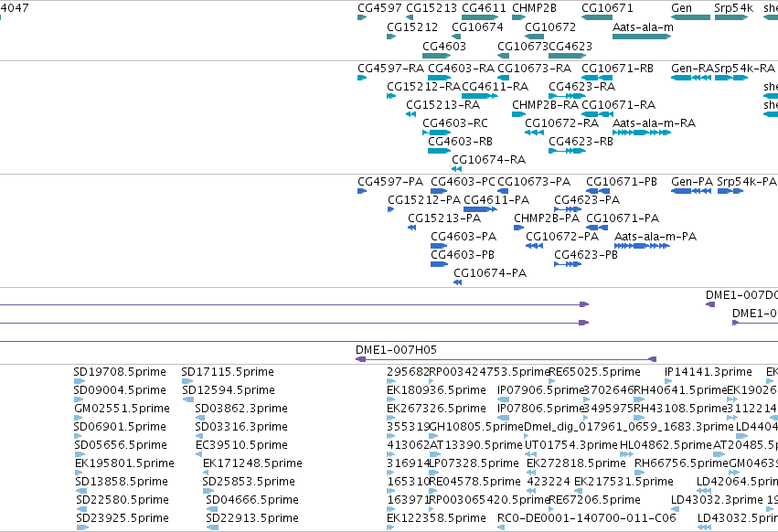
Task: Open the CHMP2B-RA transcript label
Action: tap(545, 105)
